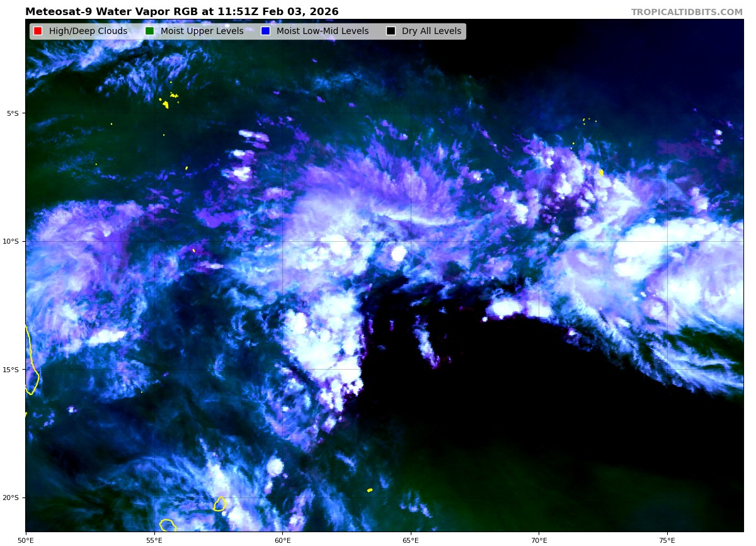This screenshot has width=756, height=546.
Task: Click the green Moist Upper Levels swatch
Action: point(149,31)
